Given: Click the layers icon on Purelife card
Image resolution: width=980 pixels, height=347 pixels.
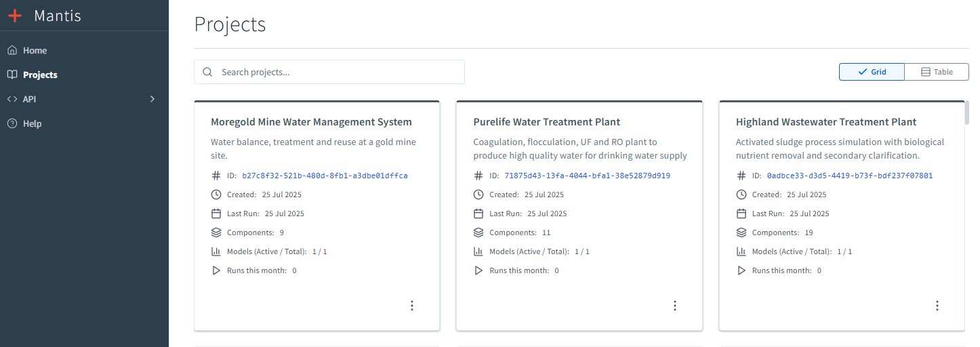Looking at the screenshot, I should 478,232.
